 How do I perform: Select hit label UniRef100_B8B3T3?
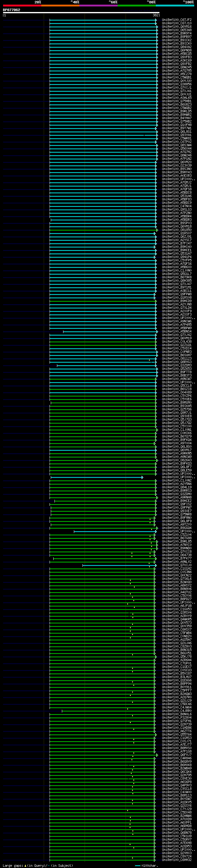click(x=177, y=375)
